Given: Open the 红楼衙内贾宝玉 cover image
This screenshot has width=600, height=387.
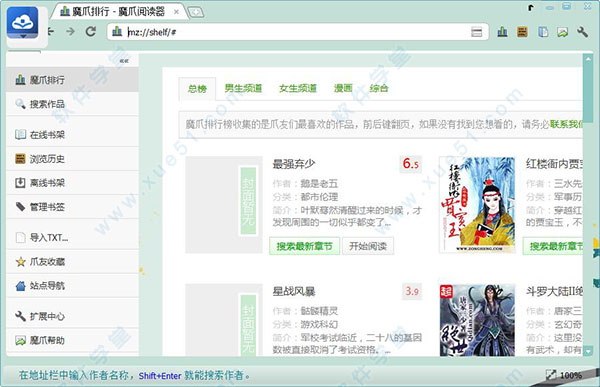Looking at the screenshot, I should click(x=477, y=205).
